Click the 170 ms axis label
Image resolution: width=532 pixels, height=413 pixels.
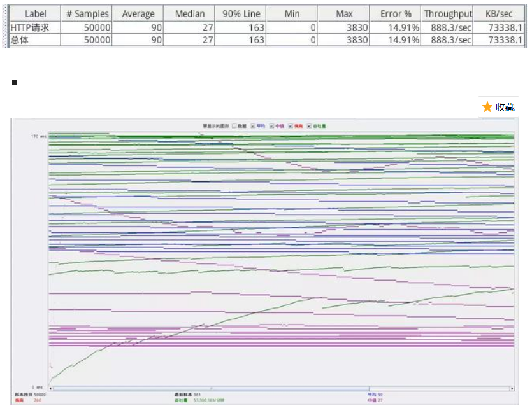point(39,136)
